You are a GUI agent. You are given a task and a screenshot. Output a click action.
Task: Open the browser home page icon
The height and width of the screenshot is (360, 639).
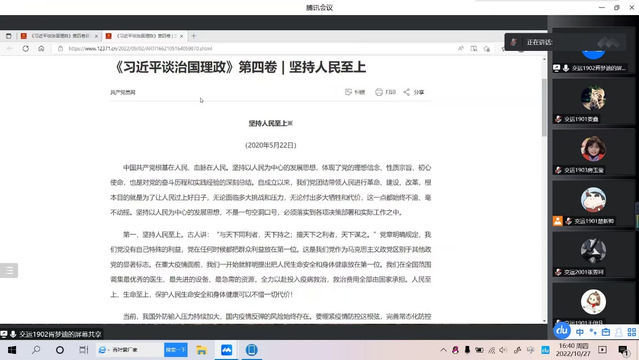(x=41, y=49)
